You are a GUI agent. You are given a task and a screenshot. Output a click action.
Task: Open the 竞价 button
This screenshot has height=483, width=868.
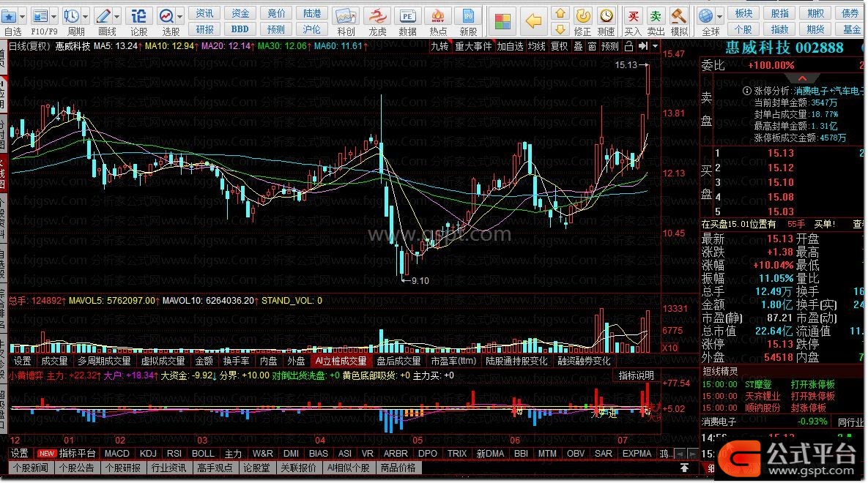276,13
